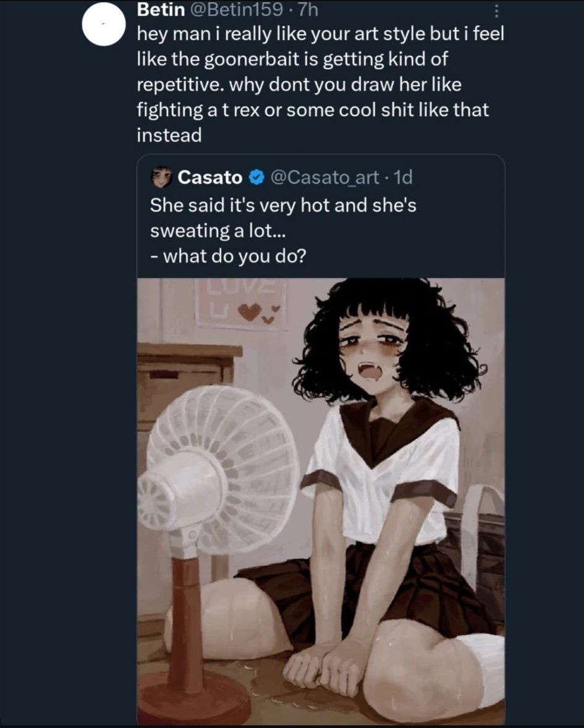Open the @Betin159 handle link
Viewport: 584px width, 728px height.
pos(237,9)
